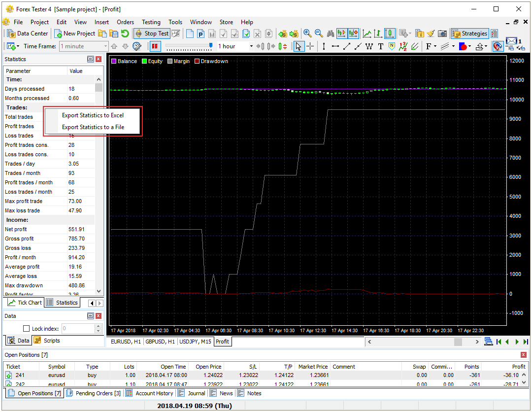Close the Statistics panel
This screenshot has width=532, height=412.
[x=99, y=59]
